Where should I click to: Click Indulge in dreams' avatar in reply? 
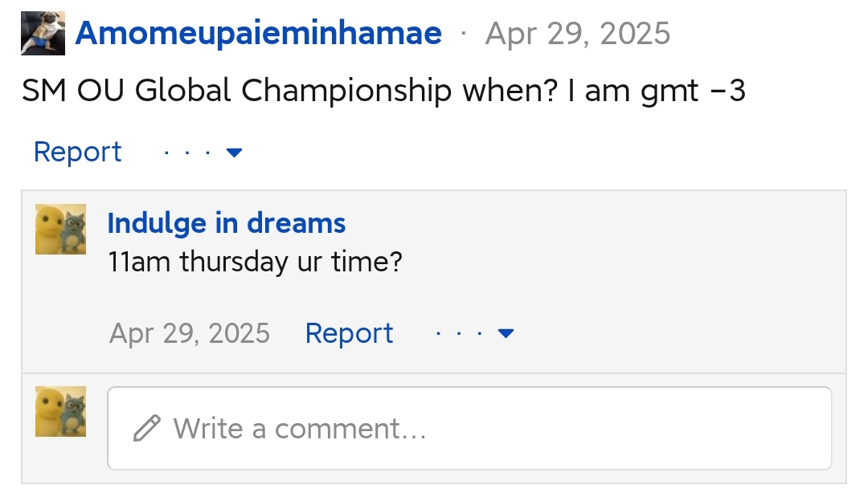pyautogui.click(x=60, y=229)
